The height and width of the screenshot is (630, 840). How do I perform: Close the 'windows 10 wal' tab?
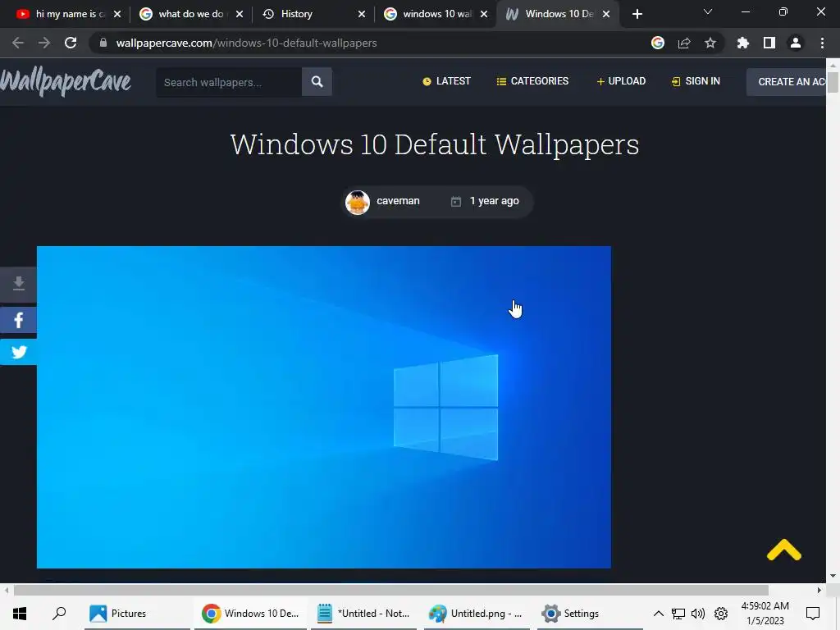484,14
